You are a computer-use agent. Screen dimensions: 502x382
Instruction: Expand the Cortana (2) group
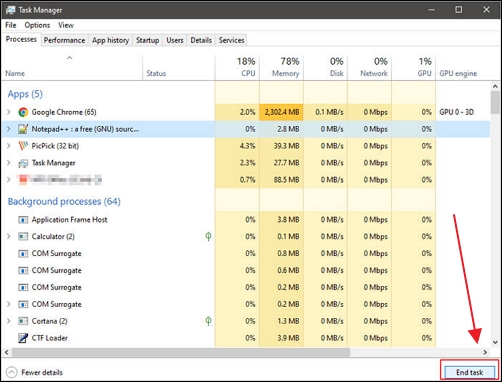click(9, 321)
